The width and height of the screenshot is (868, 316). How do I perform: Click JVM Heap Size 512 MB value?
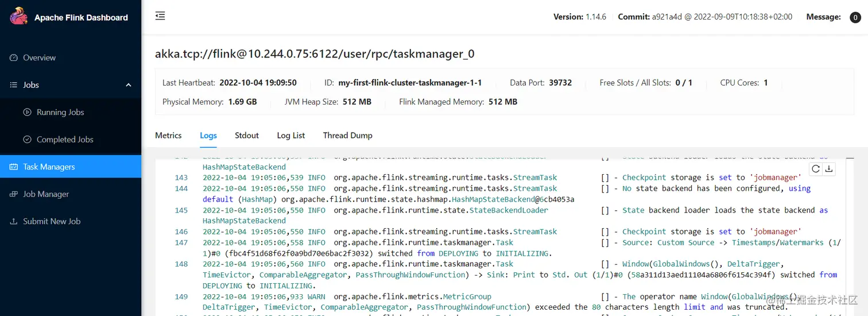pos(357,102)
